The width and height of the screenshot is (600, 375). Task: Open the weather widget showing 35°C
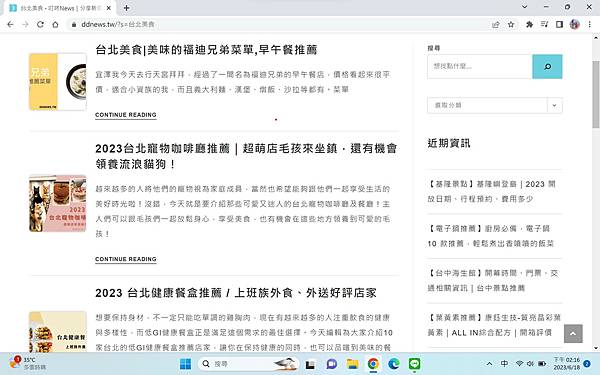pyautogui.click(x=28, y=364)
